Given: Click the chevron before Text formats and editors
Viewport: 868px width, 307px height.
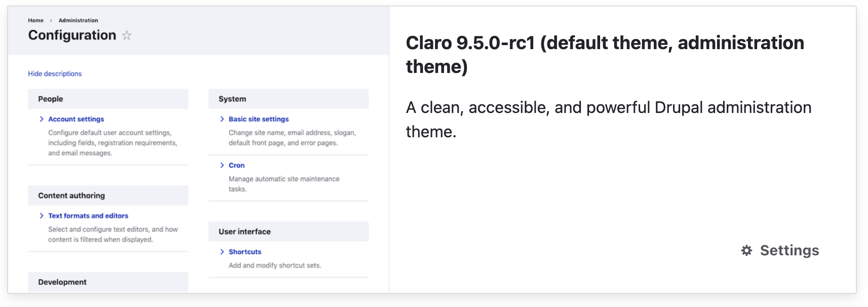Looking at the screenshot, I should tap(42, 216).
